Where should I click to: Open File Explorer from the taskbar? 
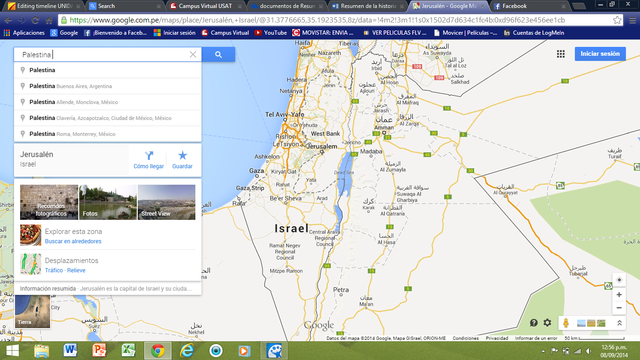click(41, 351)
